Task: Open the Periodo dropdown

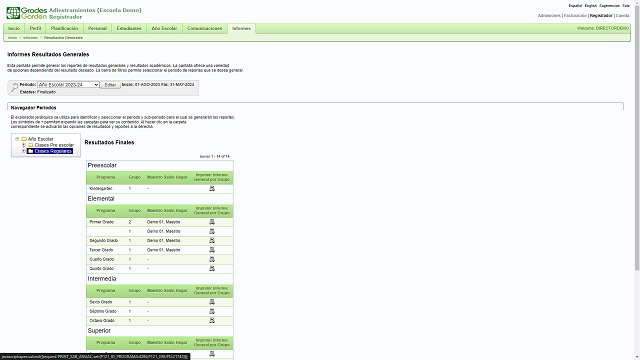Action: point(68,85)
